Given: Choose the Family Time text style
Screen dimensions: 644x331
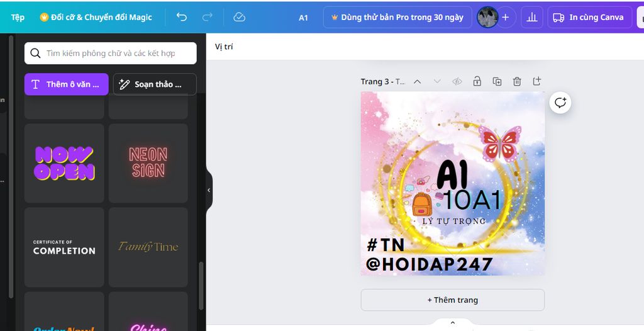Looking at the screenshot, I should coord(148,247).
